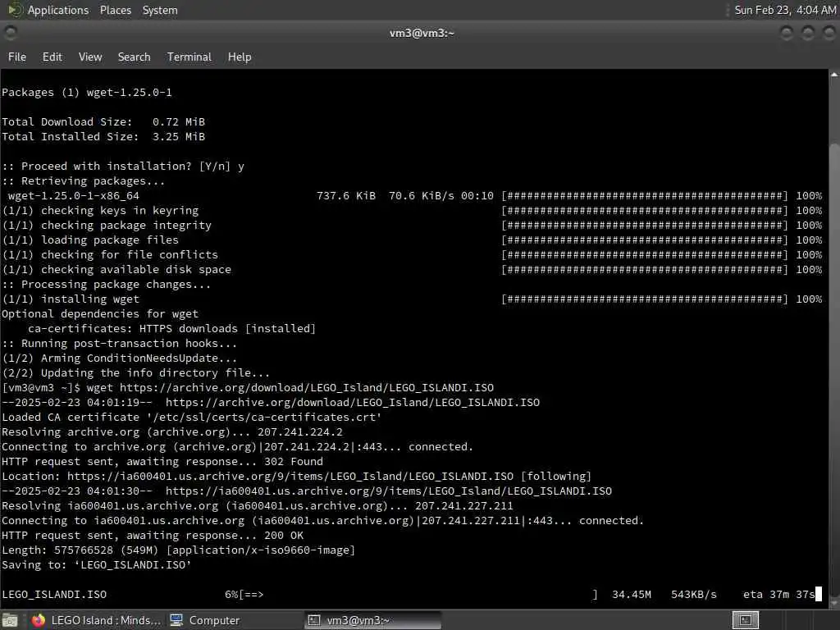Click 'ca-certificates: HTTPS downloads [installed]' text
Screen dimensions: 840x630
[x=172, y=328]
